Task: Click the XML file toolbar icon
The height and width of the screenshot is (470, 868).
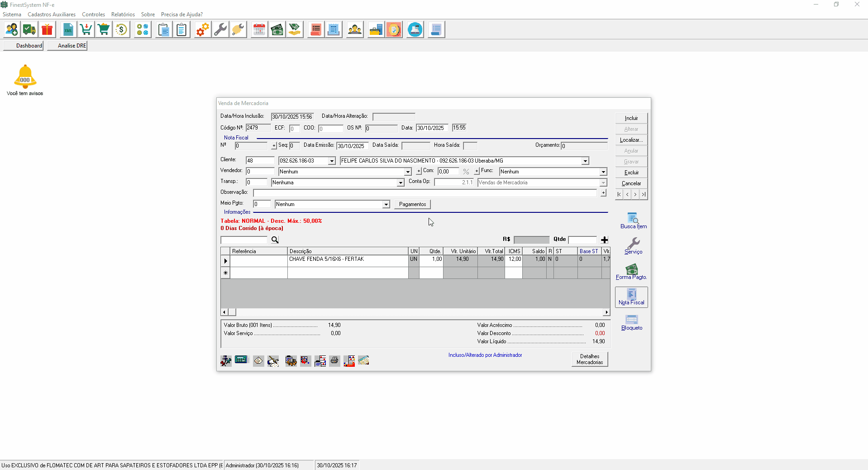Action: [x=68, y=30]
